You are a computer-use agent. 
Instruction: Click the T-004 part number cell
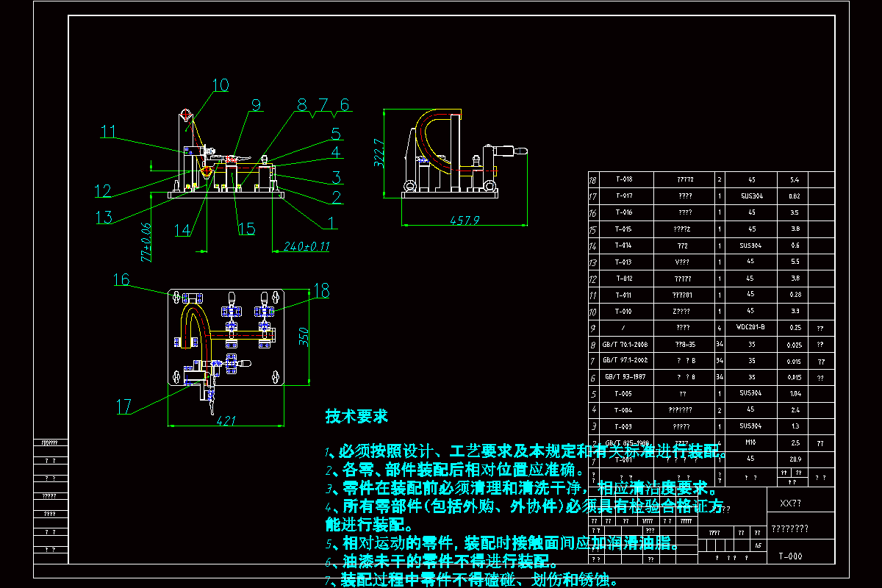pos(623,410)
